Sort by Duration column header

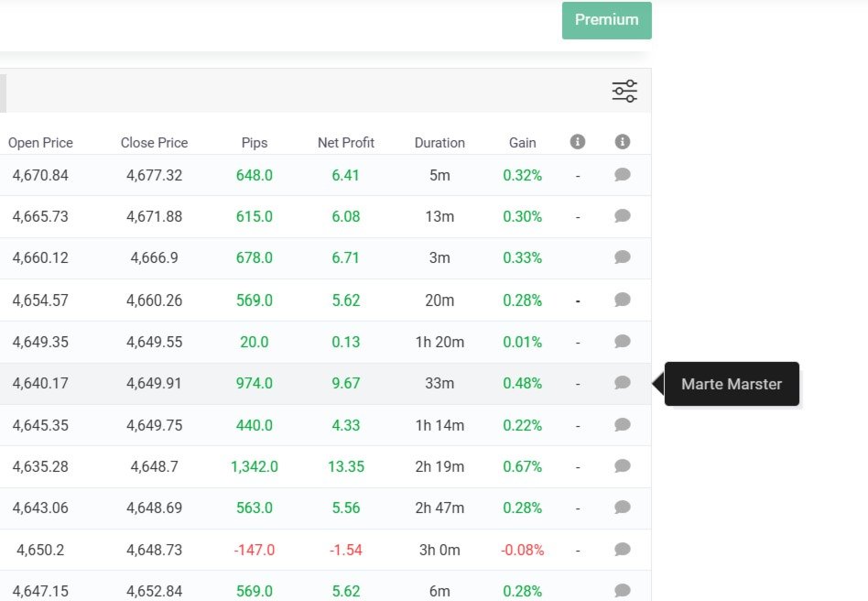point(439,143)
